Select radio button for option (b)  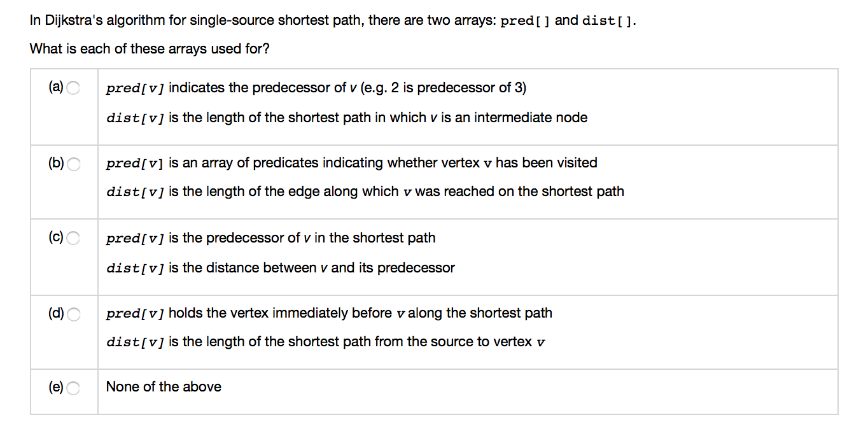(x=73, y=164)
